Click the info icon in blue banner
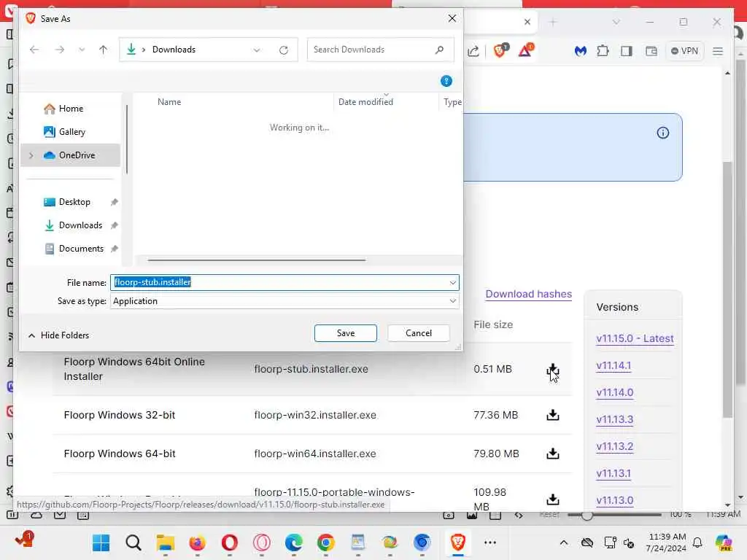The height and width of the screenshot is (560, 747). [662, 133]
